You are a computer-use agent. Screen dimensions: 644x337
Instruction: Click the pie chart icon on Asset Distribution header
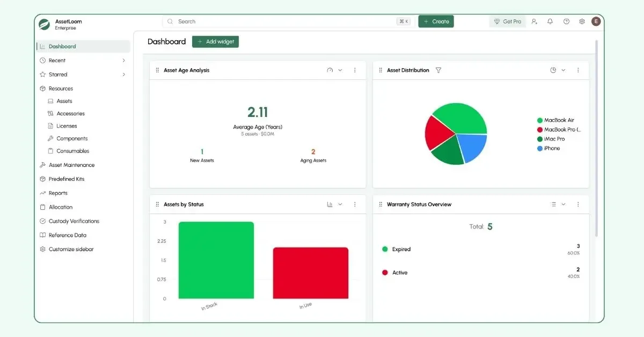[x=552, y=70]
